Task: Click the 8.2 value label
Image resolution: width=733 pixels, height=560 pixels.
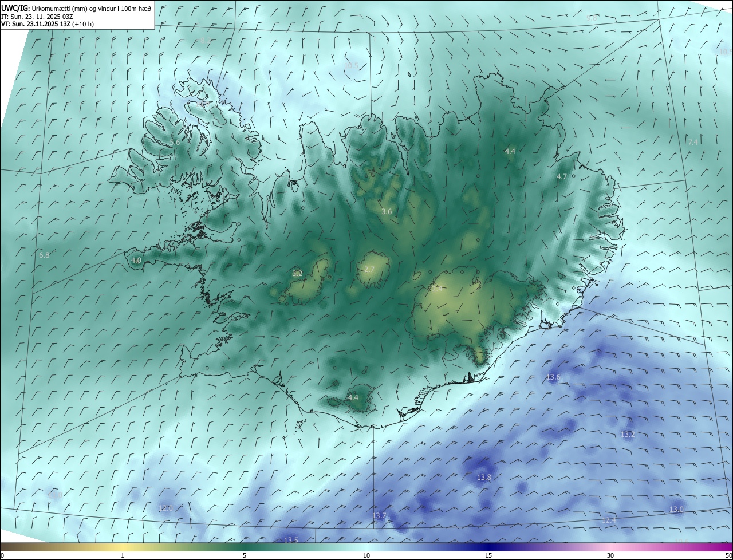Action: [204, 41]
